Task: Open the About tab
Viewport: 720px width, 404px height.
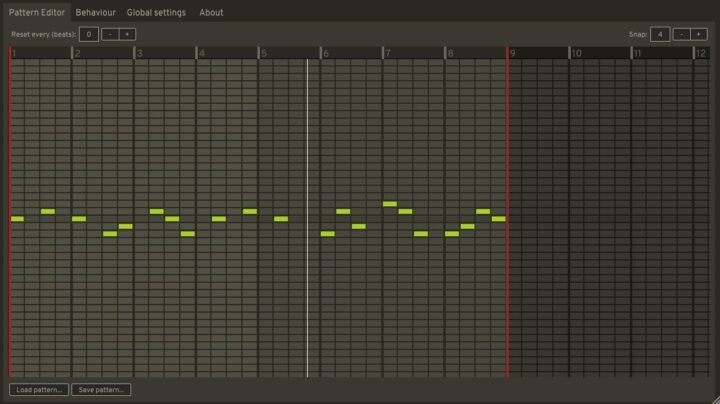Action: click(x=211, y=13)
